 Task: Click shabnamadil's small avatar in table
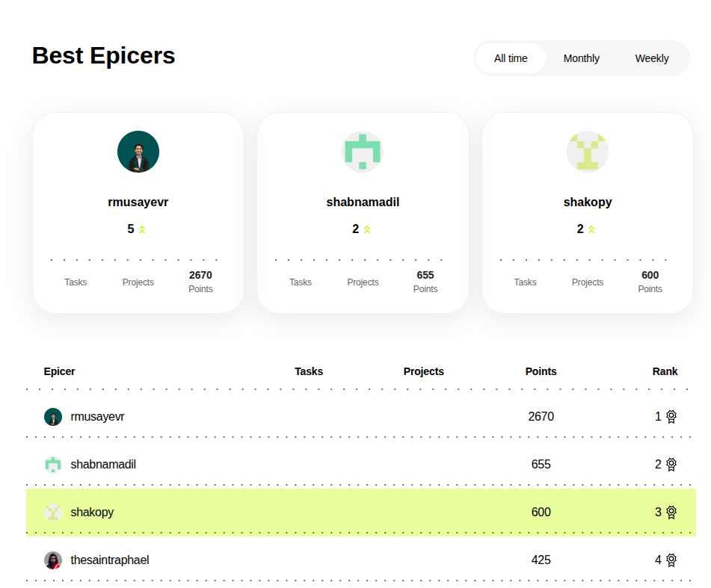pyautogui.click(x=53, y=464)
